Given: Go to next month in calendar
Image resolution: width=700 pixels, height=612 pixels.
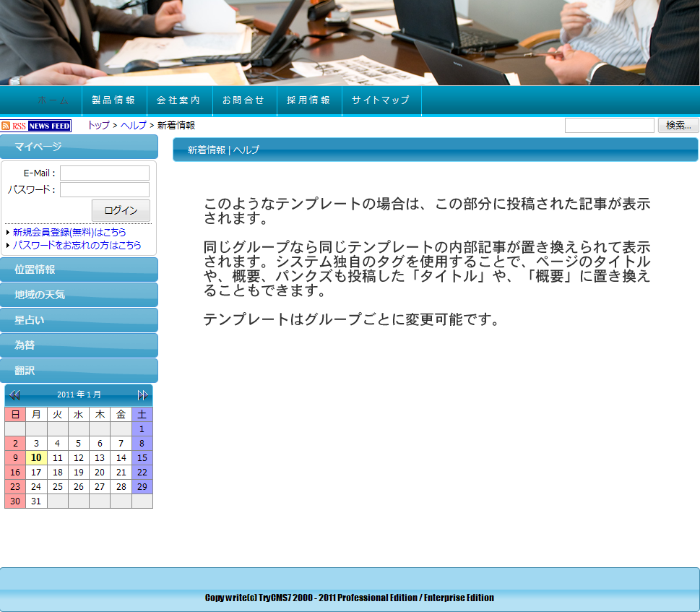Looking at the screenshot, I should pyautogui.click(x=143, y=395).
